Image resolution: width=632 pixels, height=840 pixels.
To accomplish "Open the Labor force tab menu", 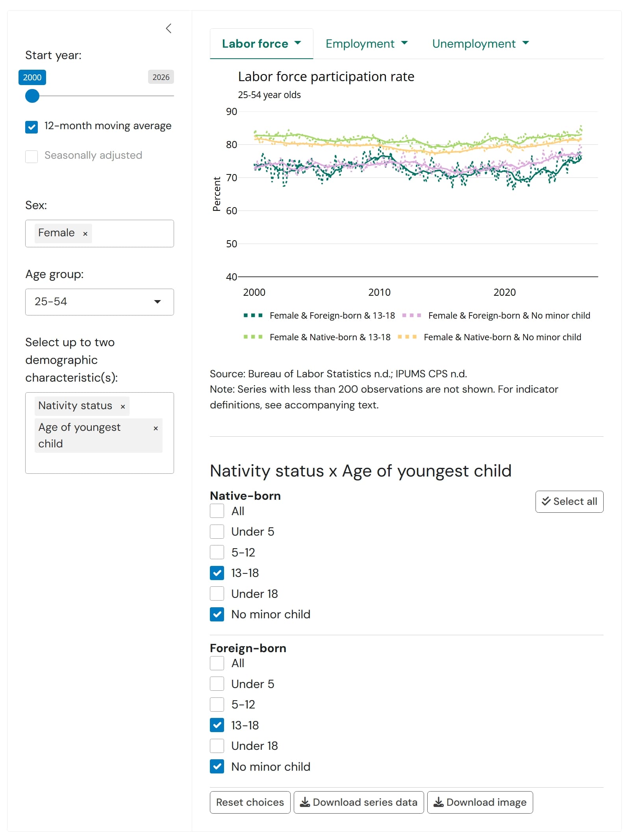I will (x=261, y=44).
